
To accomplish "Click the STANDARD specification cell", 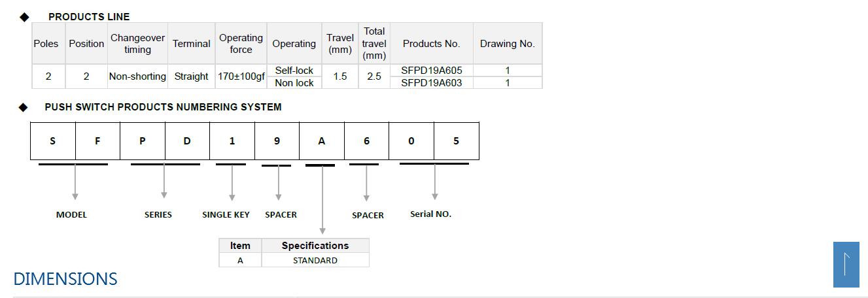I will [315, 260].
